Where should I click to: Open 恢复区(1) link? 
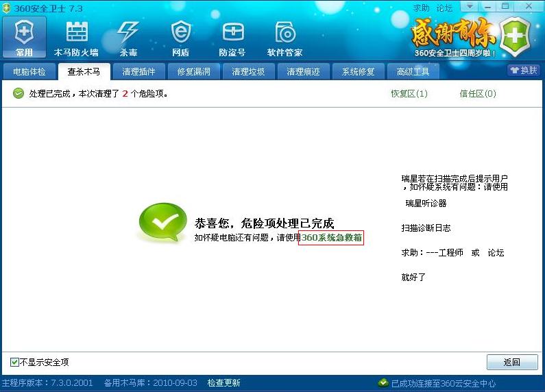409,93
